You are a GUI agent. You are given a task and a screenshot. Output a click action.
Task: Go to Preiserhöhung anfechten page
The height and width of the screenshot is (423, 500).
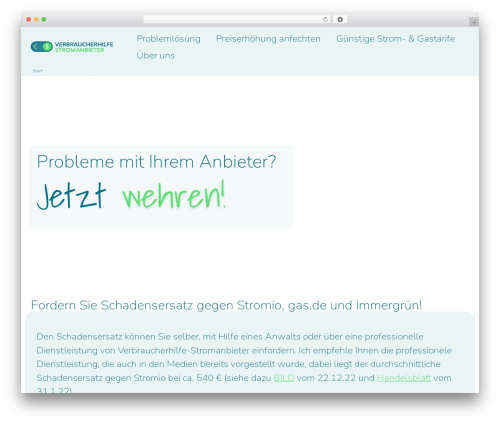(268, 39)
